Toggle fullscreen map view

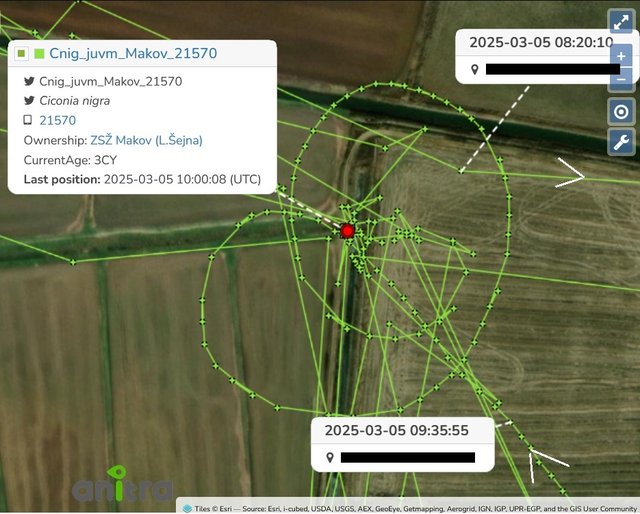pyautogui.click(x=621, y=22)
